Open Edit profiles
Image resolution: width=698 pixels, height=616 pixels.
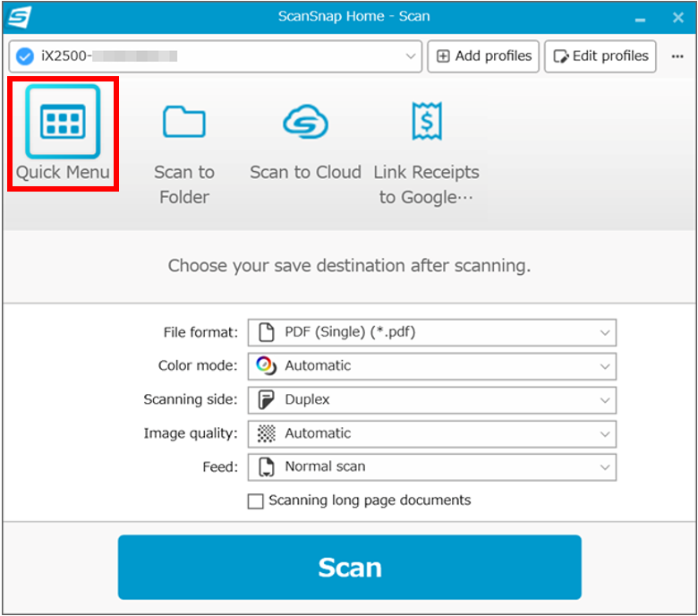tap(600, 56)
